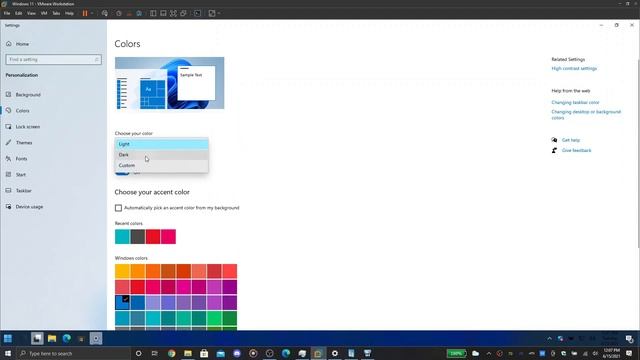Open High contrast settings link
This screenshot has height=360, width=640.
pos(574,69)
